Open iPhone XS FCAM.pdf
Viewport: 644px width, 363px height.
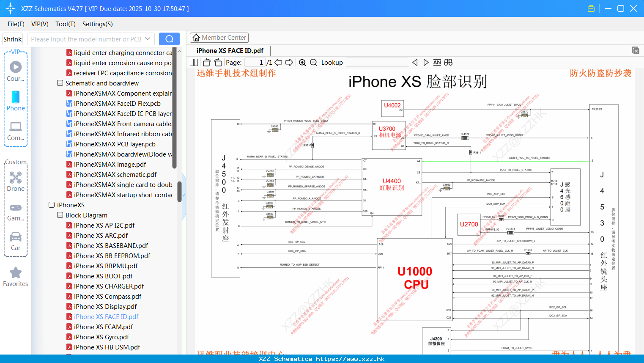pos(99,327)
